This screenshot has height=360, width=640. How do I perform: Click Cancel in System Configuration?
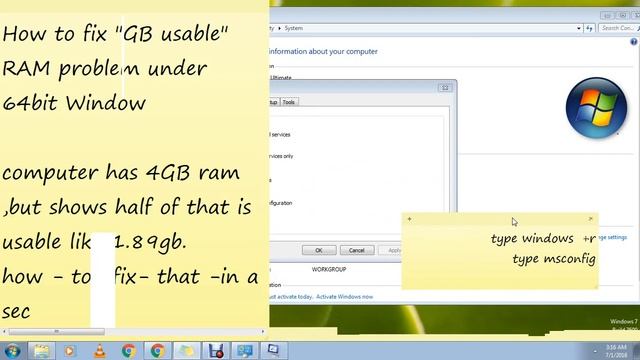(357, 250)
